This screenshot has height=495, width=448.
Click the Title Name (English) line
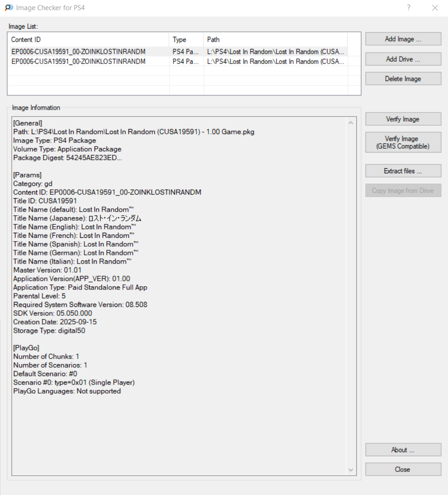click(75, 227)
